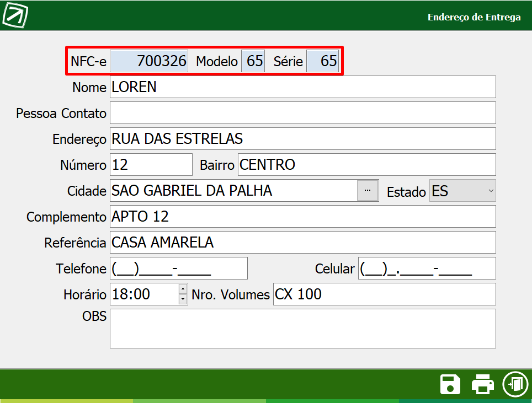Click the Referência field
The height and width of the screenshot is (403, 532).
click(x=302, y=243)
